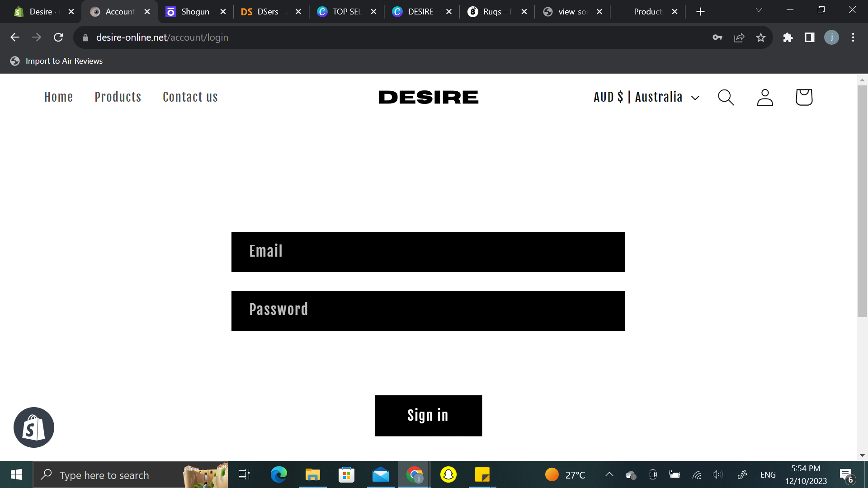Click the Shopify chat bubble icon
The width and height of the screenshot is (868, 488).
(x=34, y=427)
